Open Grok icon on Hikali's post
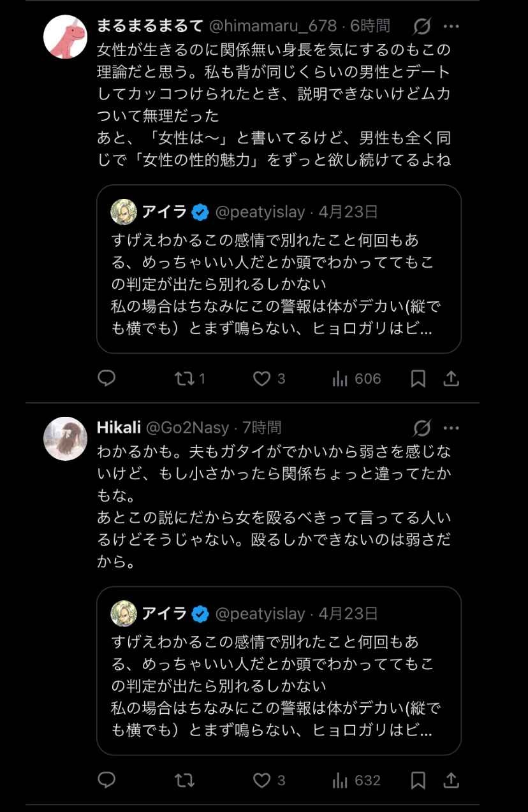528x812 pixels. pos(422,428)
